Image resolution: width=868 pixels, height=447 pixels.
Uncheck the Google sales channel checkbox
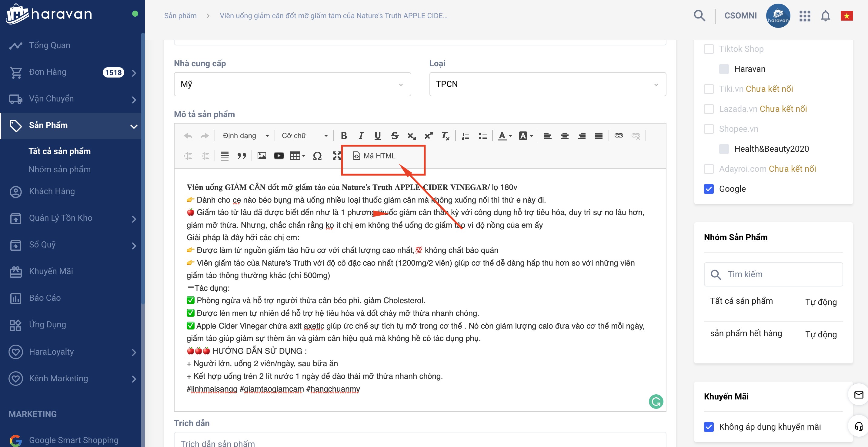[709, 189]
